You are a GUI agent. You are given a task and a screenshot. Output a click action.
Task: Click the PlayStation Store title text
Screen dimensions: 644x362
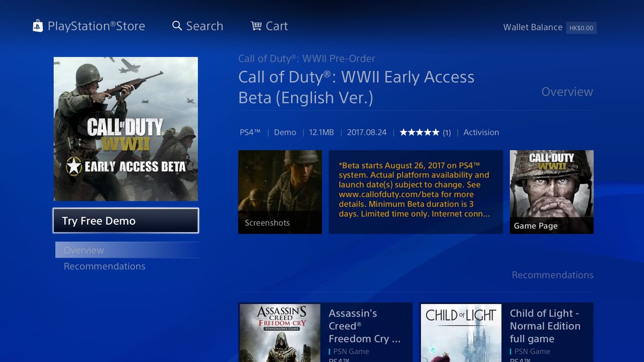97,26
